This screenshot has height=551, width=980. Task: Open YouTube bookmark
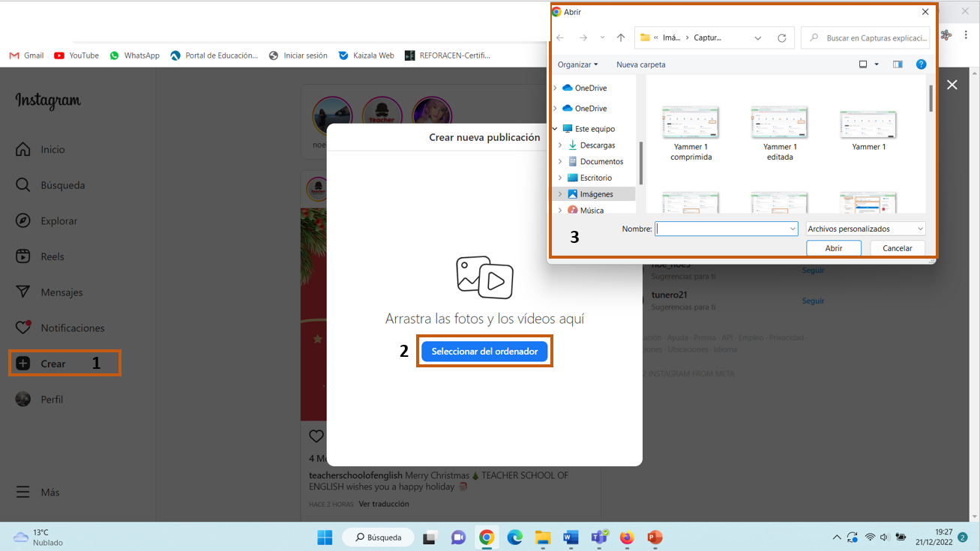pyautogui.click(x=76, y=55)
